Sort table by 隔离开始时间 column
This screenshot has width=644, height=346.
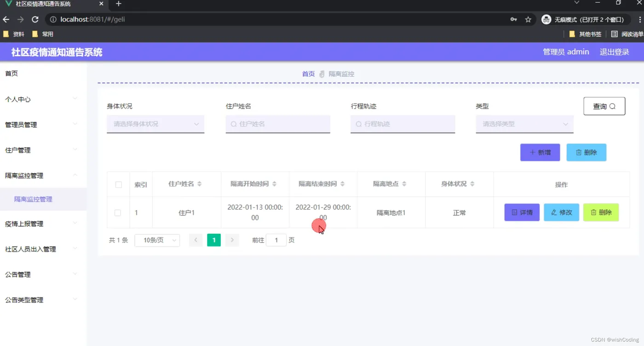274,184
